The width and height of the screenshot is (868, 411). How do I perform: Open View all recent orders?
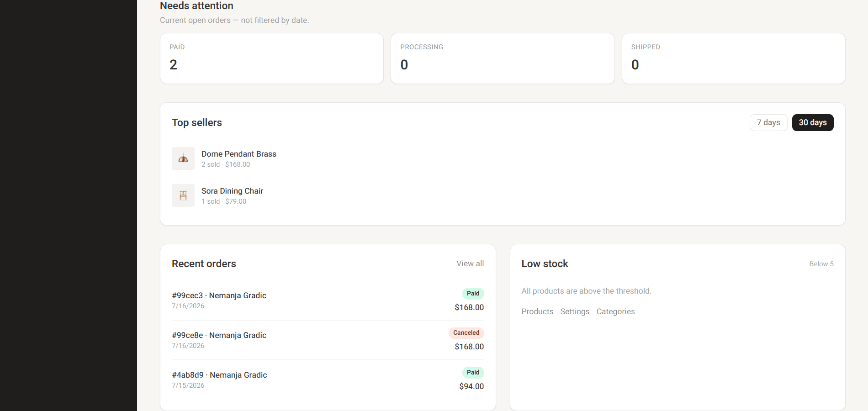[x=470, y=263]
